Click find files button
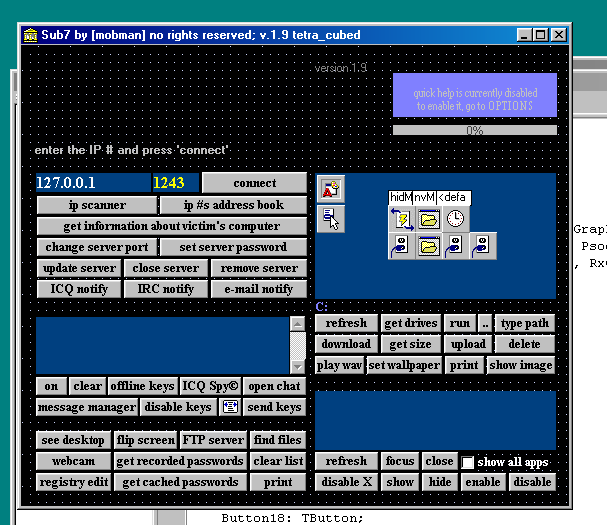The width and height of the screenshot is (607, 525). click(278, 440)
